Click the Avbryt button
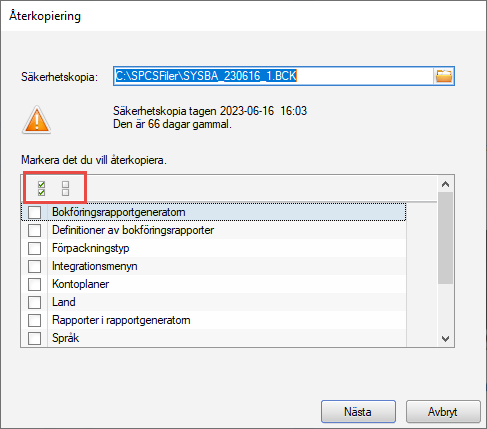This screenshot has height=429, width=487. pyautogui.click(x=443, y=412)
